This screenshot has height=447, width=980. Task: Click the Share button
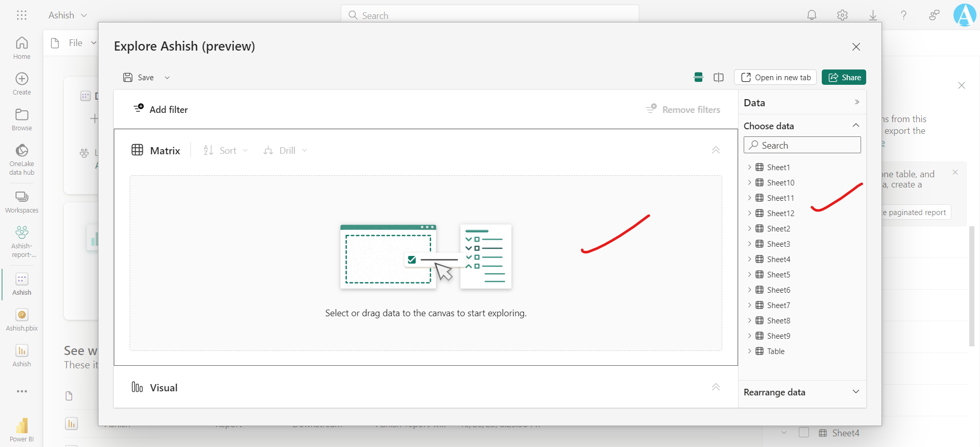[844, 78]
